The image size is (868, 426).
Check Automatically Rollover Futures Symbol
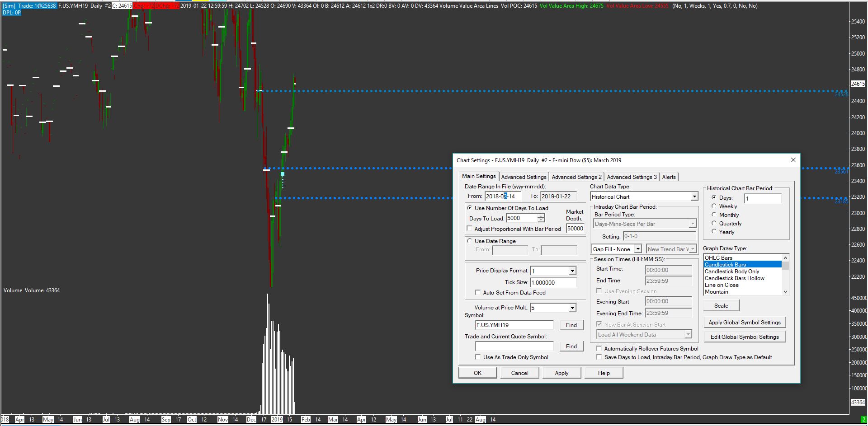[x=599, y=348]
